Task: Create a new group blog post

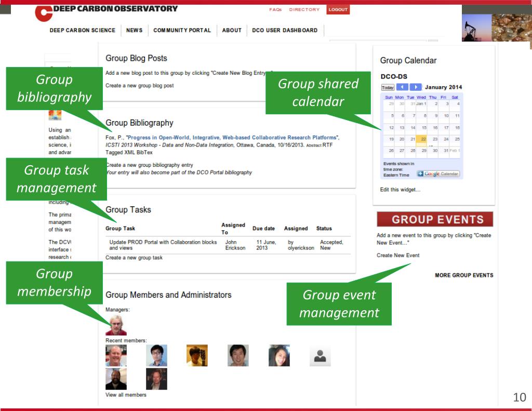Action: pos(139,86)
